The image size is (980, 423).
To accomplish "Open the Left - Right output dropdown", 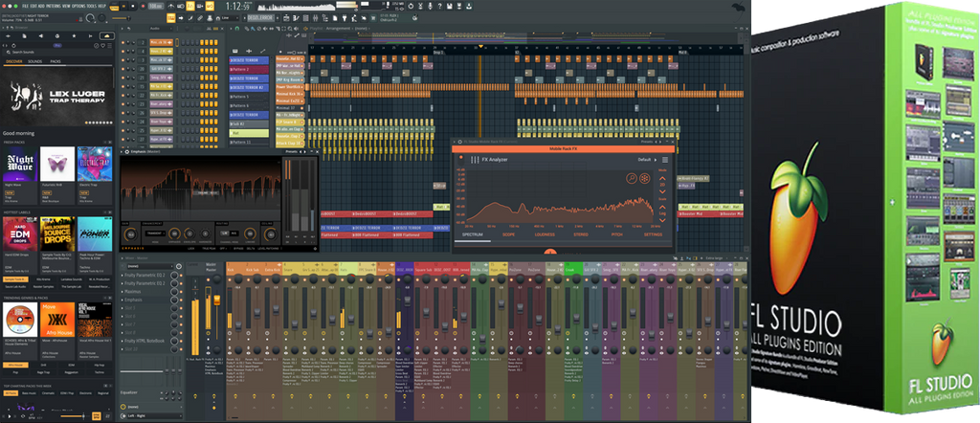I will tap(148, 416).
